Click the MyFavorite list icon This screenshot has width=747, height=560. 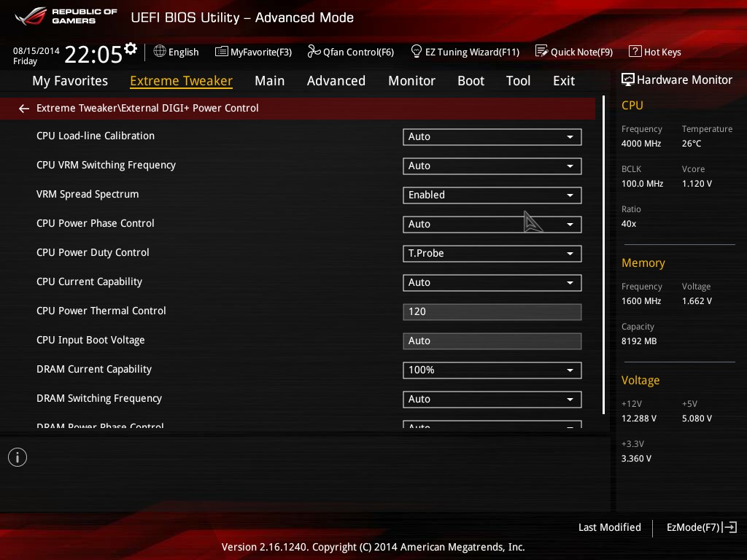221,52
